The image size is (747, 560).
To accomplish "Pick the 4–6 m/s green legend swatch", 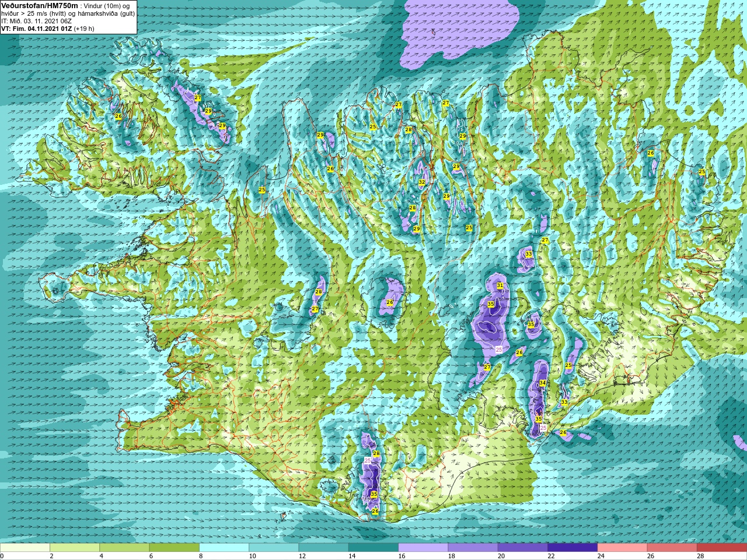I will click(x=124, y=547).
